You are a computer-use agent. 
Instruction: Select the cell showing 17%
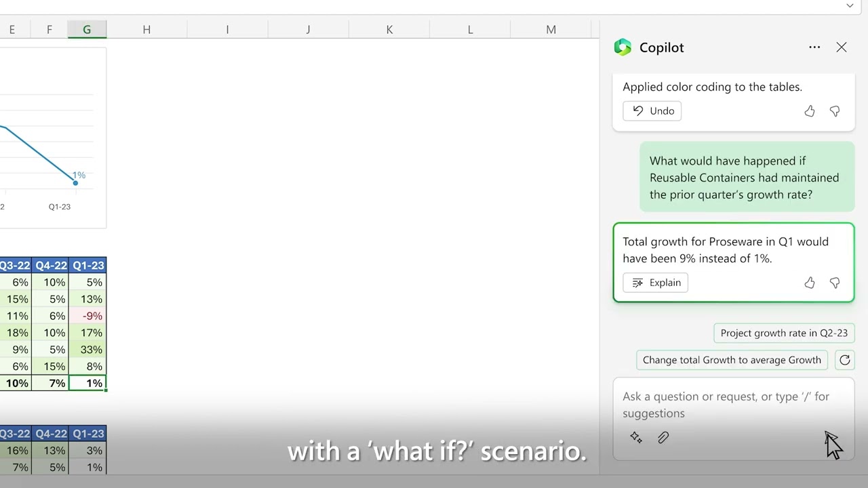pyautogui.click(x=87, y=333)
